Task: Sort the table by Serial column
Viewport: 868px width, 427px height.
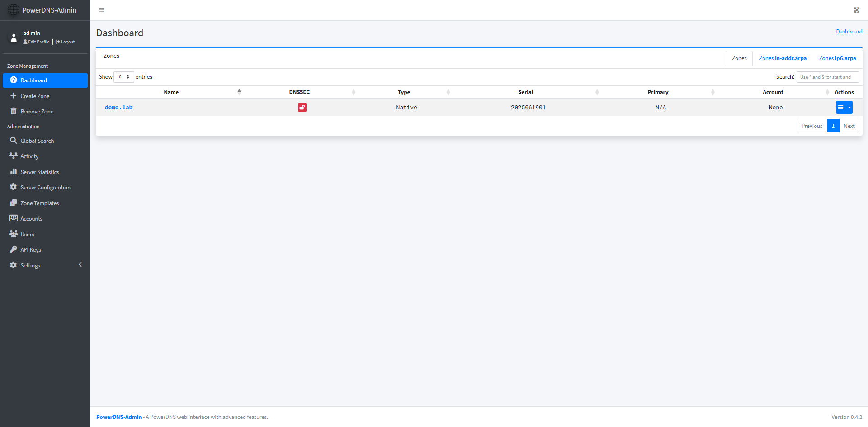Action: 525,92
